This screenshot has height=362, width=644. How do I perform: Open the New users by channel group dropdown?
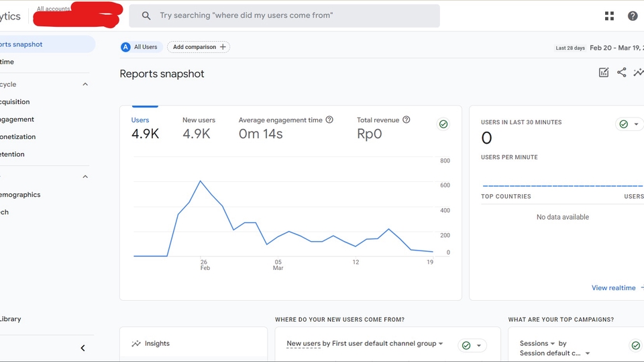pos(441,344)
